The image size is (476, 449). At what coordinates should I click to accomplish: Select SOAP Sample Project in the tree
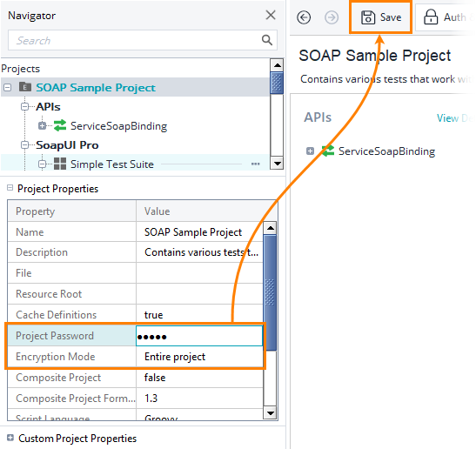coord(96,87)
